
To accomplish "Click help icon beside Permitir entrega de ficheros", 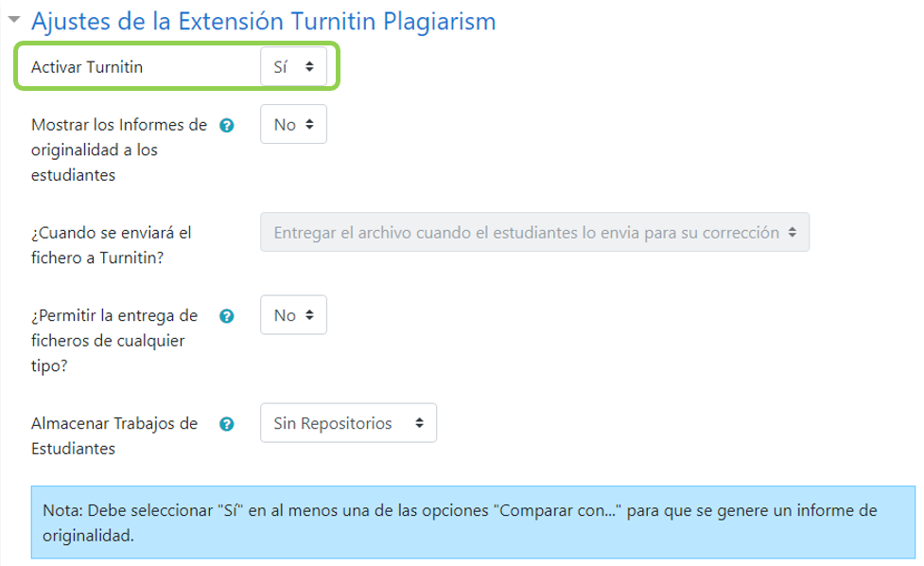I will [x=227, y=315].
